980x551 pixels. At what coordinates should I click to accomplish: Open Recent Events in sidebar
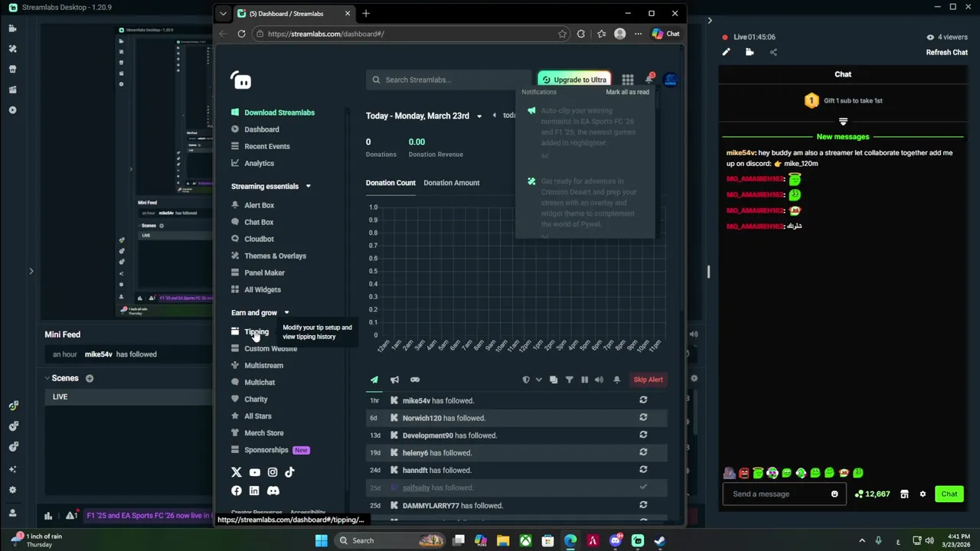point(266,146)
